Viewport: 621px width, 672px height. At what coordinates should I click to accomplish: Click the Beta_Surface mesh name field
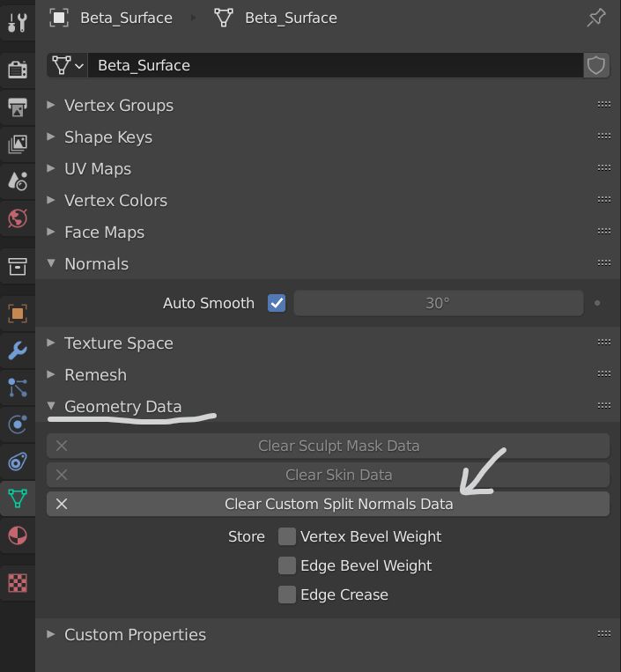pyautogui.click(x=335, y=65)
